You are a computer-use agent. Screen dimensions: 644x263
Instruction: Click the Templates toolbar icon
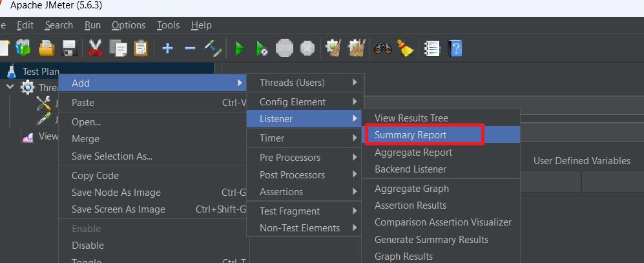23,48
